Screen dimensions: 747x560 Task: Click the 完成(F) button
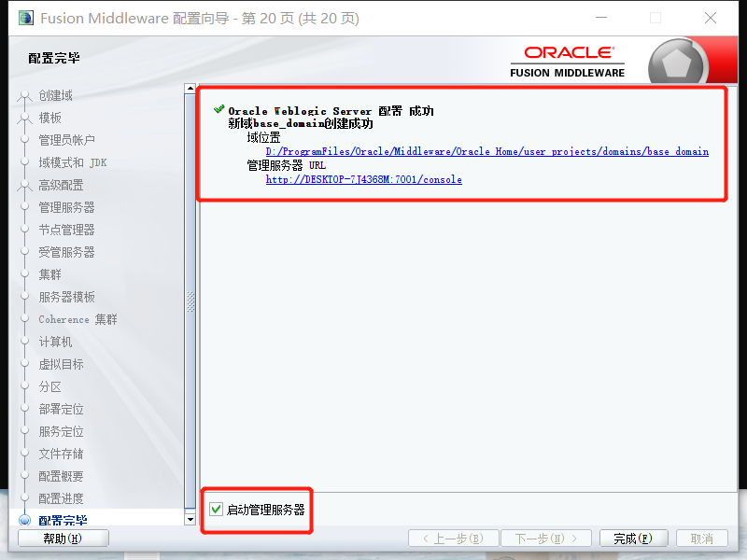coord(634,538)
